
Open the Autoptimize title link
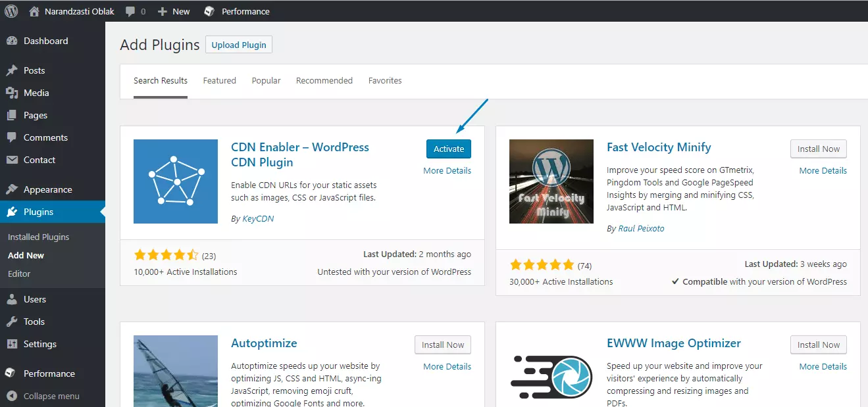tap(264, 343)
